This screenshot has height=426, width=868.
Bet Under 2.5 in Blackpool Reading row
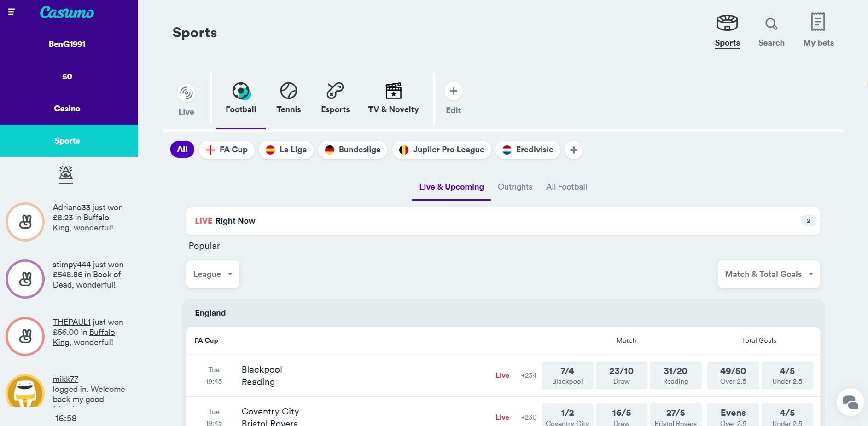click(787, 375)
